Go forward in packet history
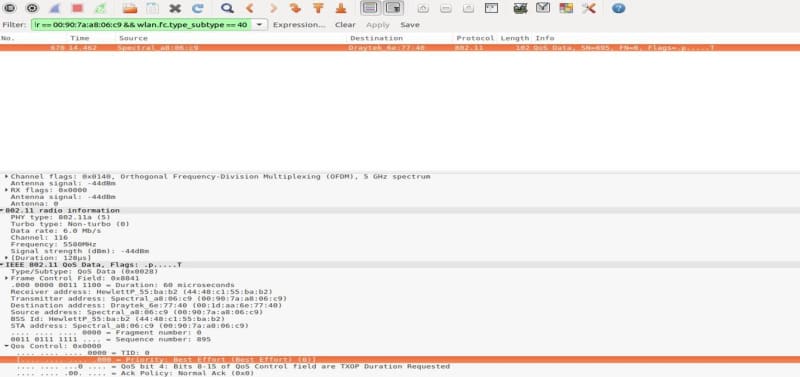This screenshot has height=377, width=800. [x=273, y=8]
